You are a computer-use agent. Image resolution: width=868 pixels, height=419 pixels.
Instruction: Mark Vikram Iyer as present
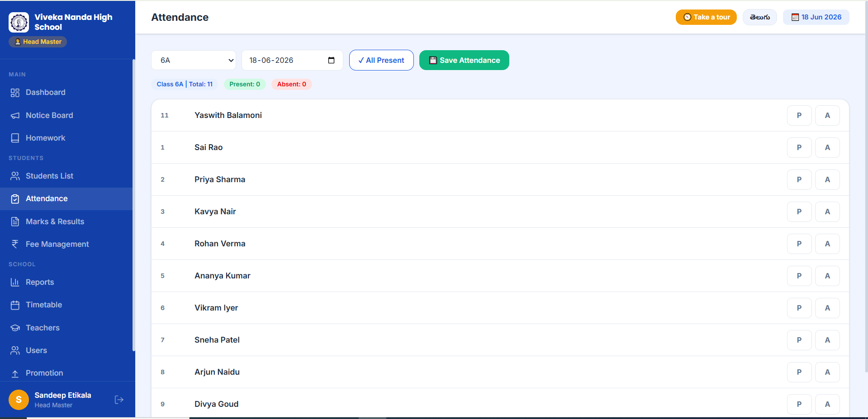[x=799, y=308]
